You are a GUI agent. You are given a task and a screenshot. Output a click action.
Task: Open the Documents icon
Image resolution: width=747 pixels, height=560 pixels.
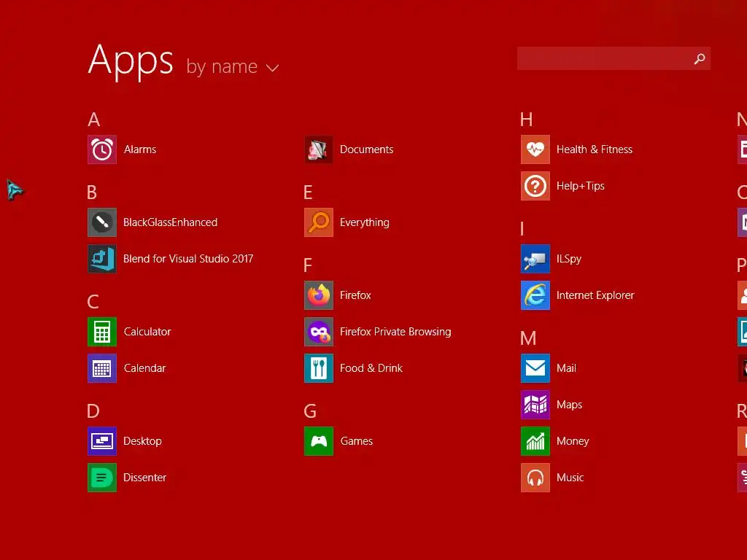[319, 149]
